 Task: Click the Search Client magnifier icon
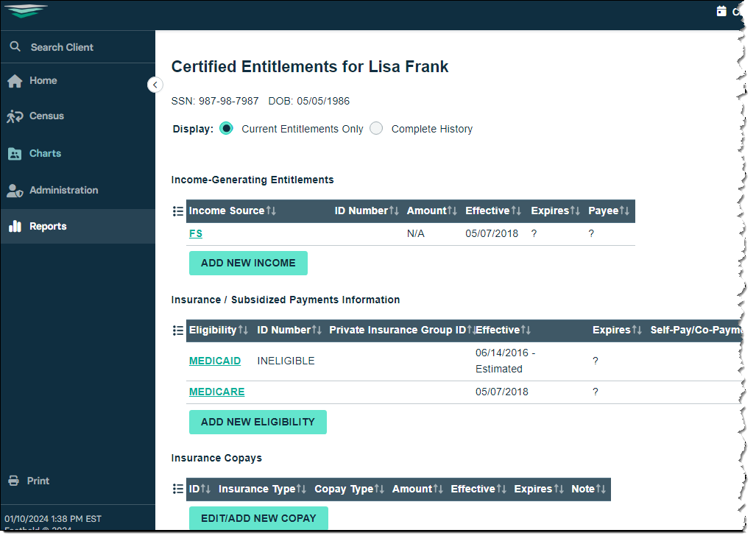click(x=15, y=47)
